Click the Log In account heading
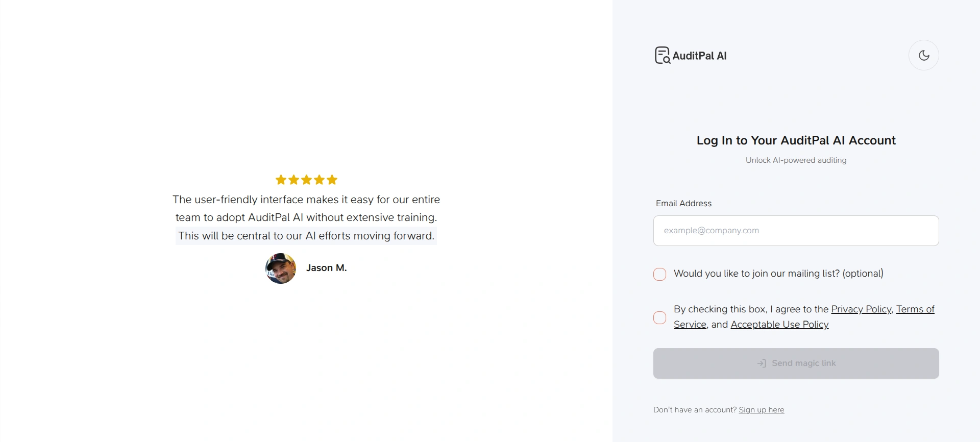 click(796, 140)
